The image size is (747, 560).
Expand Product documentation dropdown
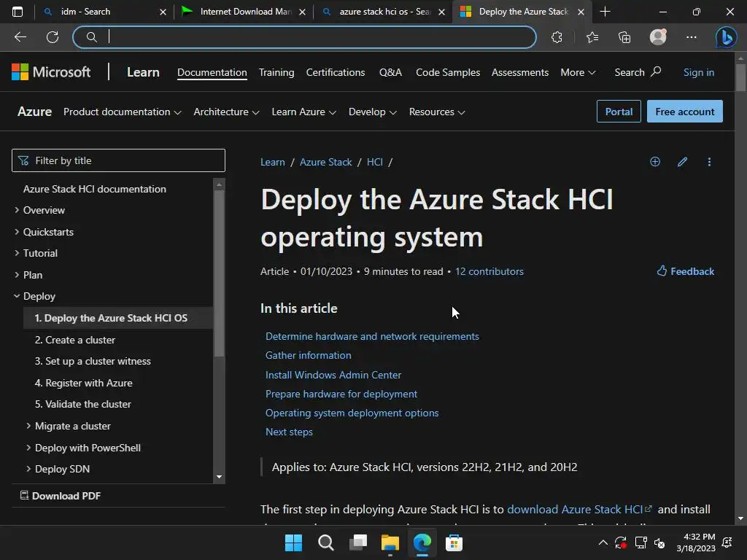click(x=123, y=112)
